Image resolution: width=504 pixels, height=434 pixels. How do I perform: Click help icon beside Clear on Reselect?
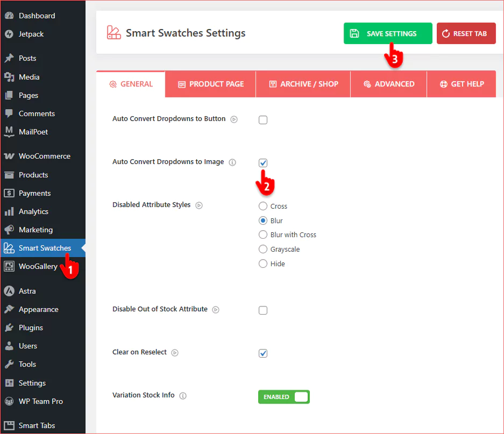[174, 353]
